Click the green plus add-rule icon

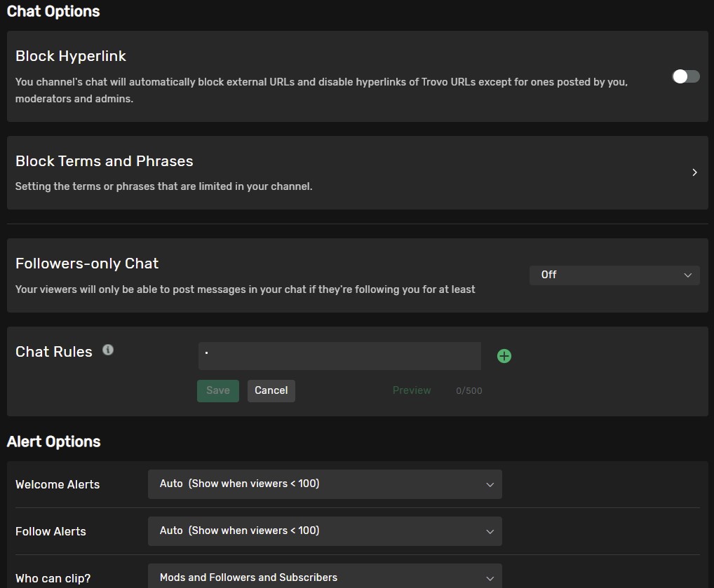pos(504,356)
